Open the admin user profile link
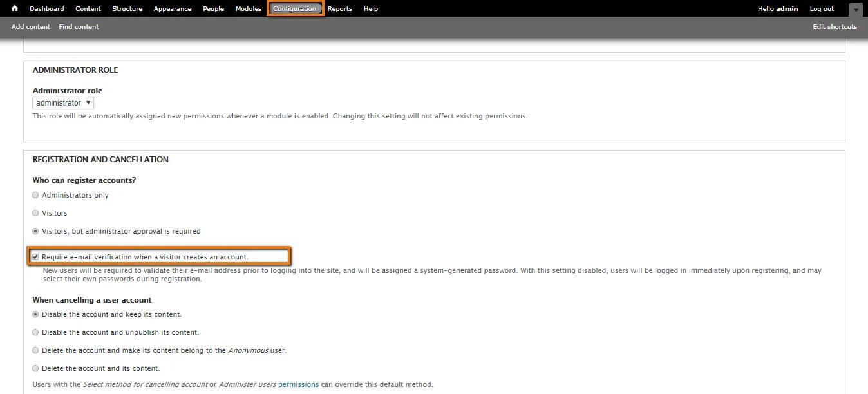Viewport: 868px width, 394px height. pos(787,9)
